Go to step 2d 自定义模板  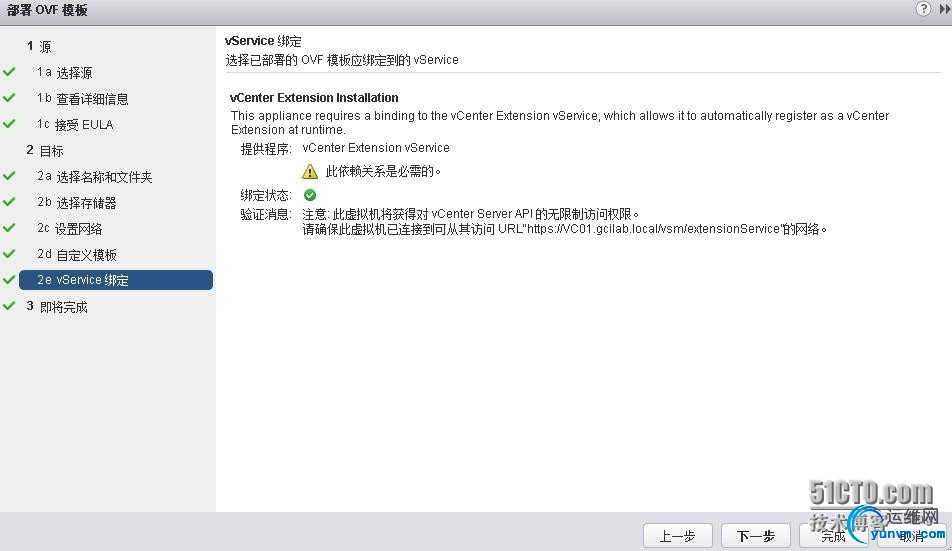[x=76, y=255]
